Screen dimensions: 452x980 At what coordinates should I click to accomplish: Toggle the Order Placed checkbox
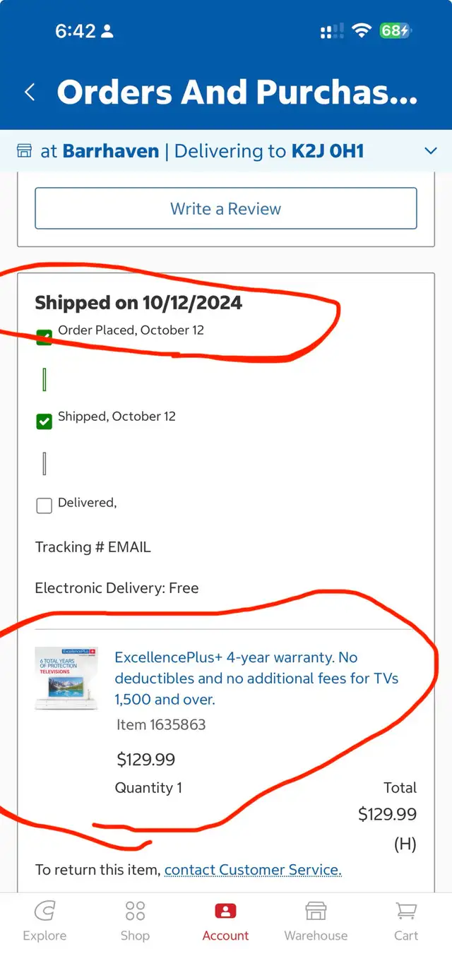point(44,336)
